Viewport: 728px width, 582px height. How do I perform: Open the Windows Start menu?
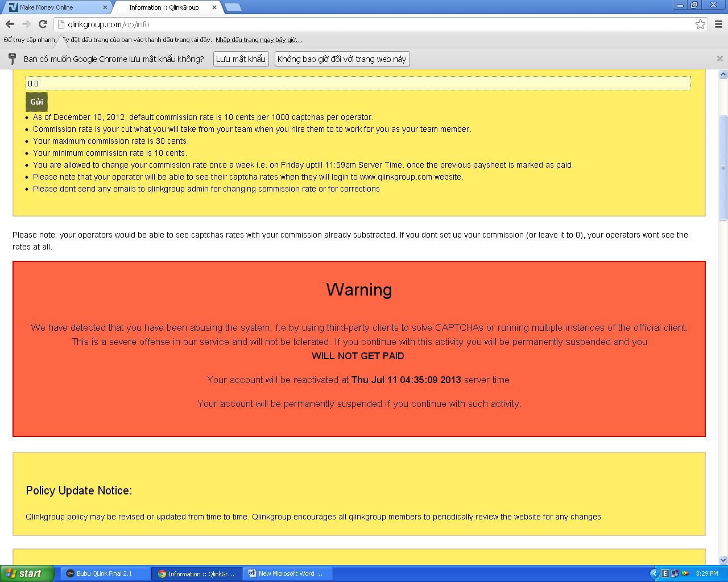coord(27,573)
